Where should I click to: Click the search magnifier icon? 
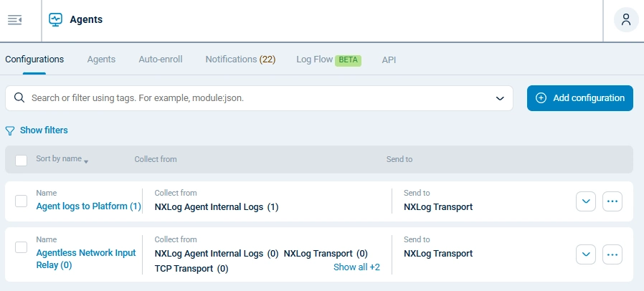tap(19, 98)
